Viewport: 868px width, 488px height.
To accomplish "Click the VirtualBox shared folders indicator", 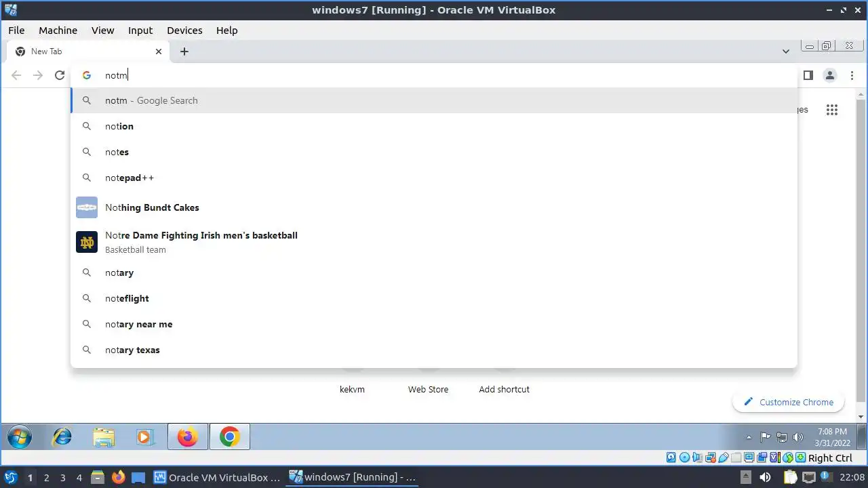I will (x=736, y=457).
